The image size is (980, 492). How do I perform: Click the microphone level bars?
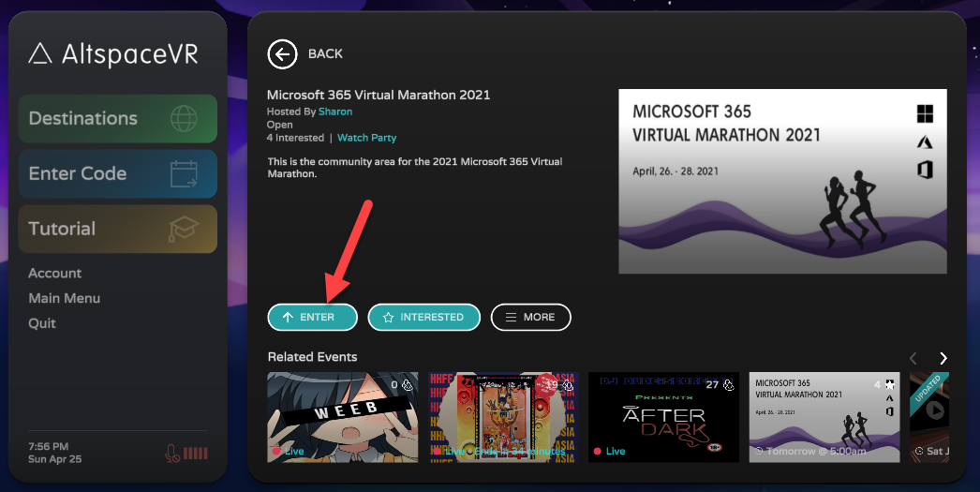pyautogui.click(x=195, y=454)
